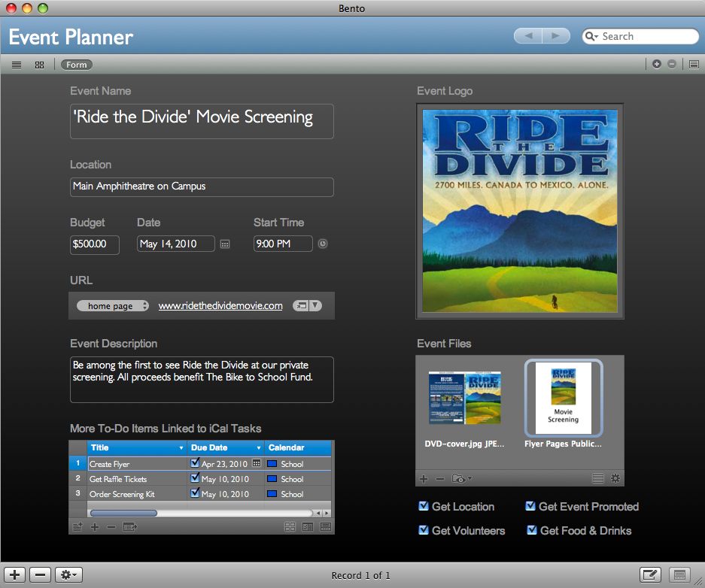Open the www.ridethedividemovie.com link
Screen dimensions: 705x588
tap(220, 306)
